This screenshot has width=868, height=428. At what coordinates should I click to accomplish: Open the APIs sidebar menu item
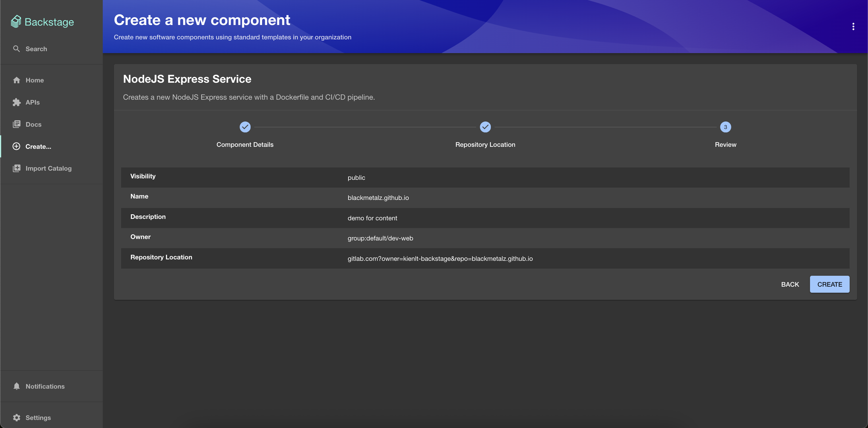(x=33, y=102)
